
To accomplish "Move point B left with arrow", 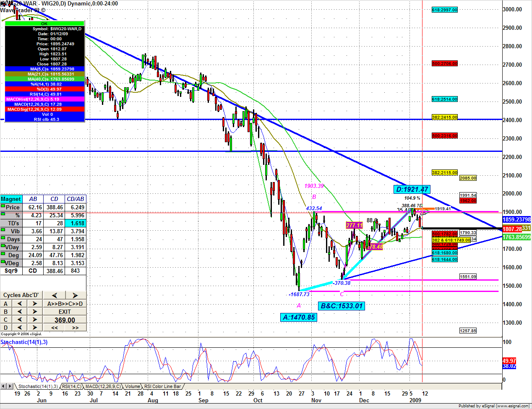I will click(x=19, y=312).
